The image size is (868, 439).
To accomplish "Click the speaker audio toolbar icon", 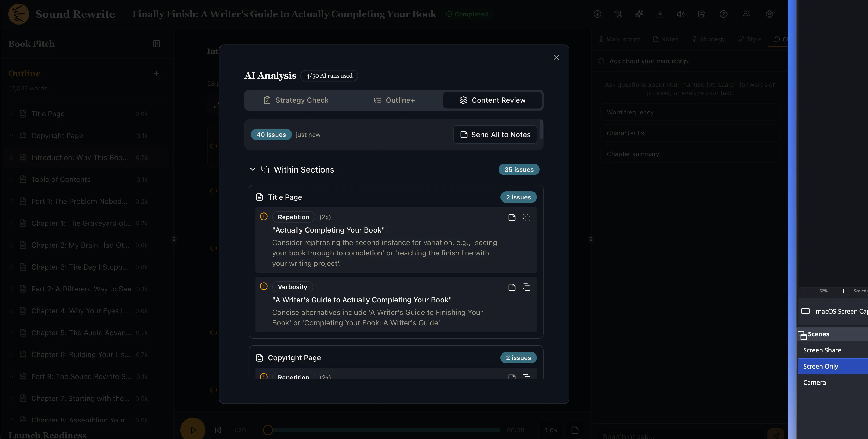I will pyautogui.click(x=681, y=14).
